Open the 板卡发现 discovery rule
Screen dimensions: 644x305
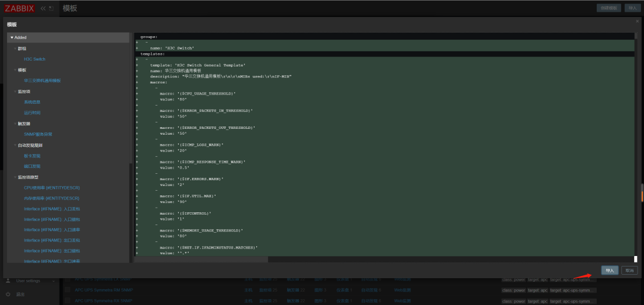32,156
